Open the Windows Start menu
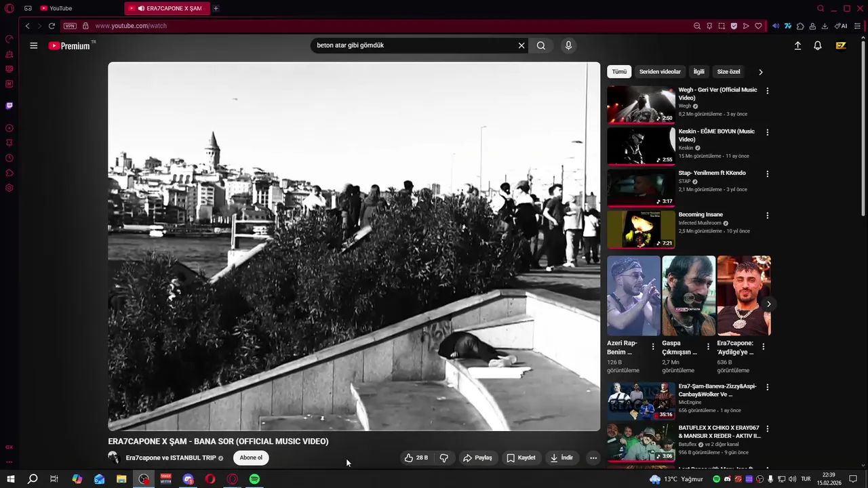The image size is (868, 488). point(11,479)
